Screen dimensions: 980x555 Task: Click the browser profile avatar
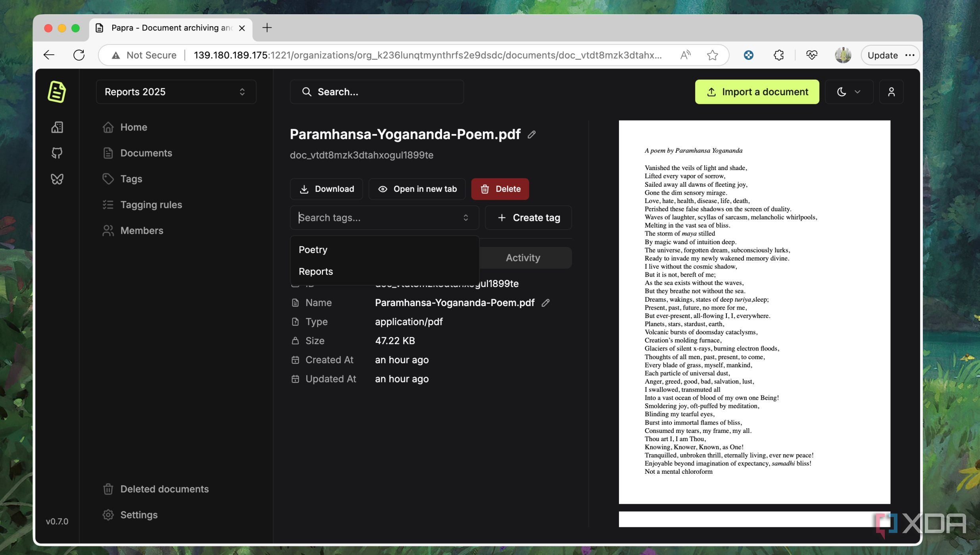tap(843, 55)
